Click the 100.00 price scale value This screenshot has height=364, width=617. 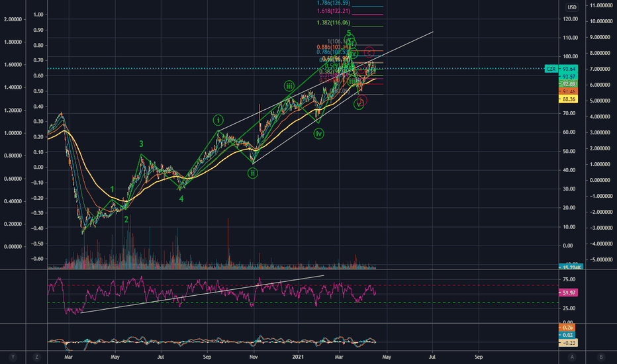tap(570, 57)
